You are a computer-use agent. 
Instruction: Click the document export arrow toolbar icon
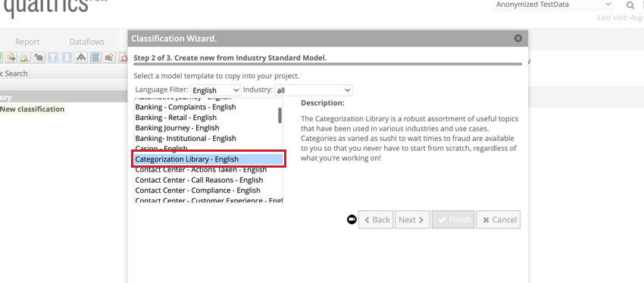pyautogui.click(x=11, y=58)
